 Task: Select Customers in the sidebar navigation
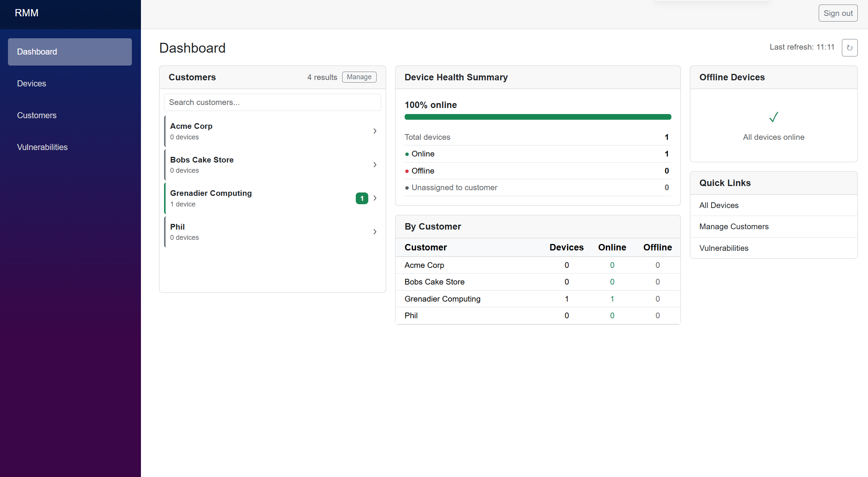coord(37,115)
